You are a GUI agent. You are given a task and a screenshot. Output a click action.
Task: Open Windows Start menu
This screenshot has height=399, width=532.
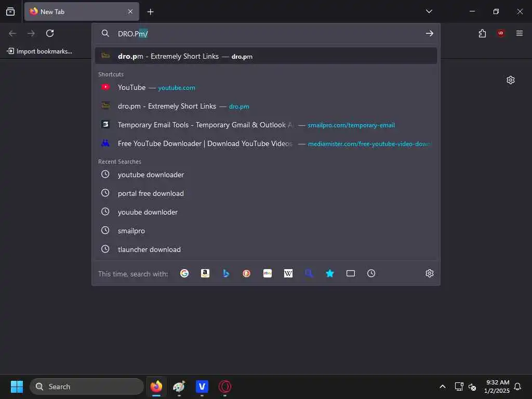[17, 387]
